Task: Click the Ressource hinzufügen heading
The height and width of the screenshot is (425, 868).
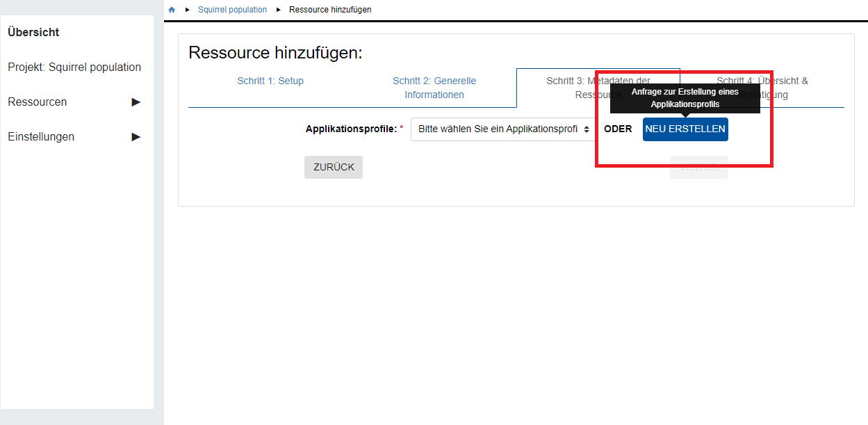Action: [x=275, y=53]
